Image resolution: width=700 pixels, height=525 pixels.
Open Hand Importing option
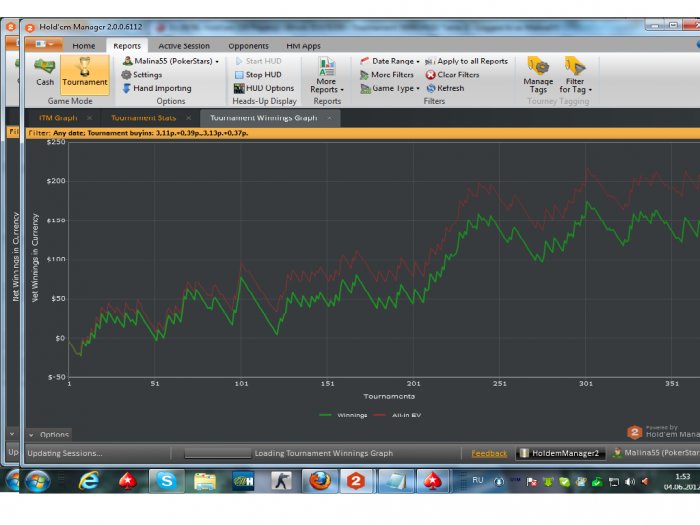(x=156, y=88)
